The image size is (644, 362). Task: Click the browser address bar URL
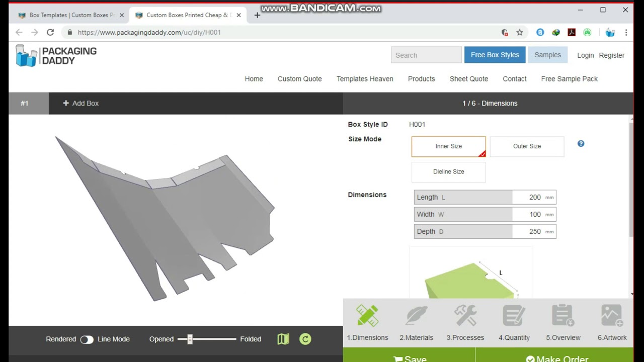tap(149, 32)
